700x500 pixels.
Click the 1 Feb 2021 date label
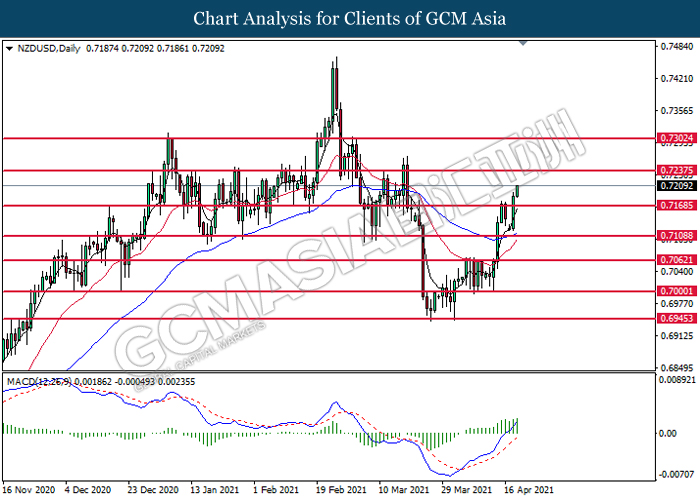[276, 490]
